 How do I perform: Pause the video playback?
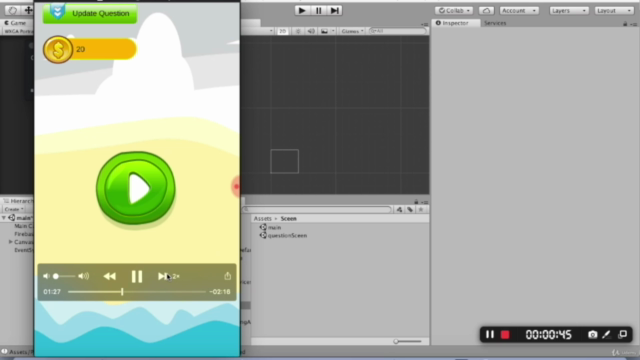pos(137,277)
